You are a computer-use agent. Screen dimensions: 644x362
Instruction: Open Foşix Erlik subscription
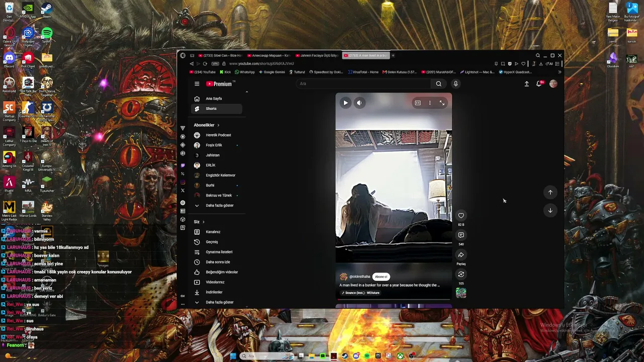pyautogui.click(x=217, y=145)
